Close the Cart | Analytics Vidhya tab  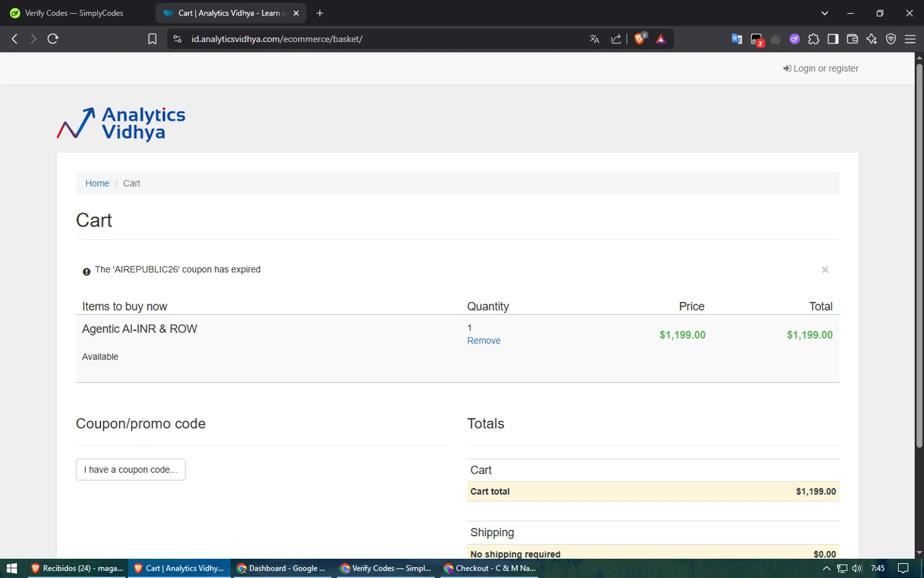tap(296, 13)
